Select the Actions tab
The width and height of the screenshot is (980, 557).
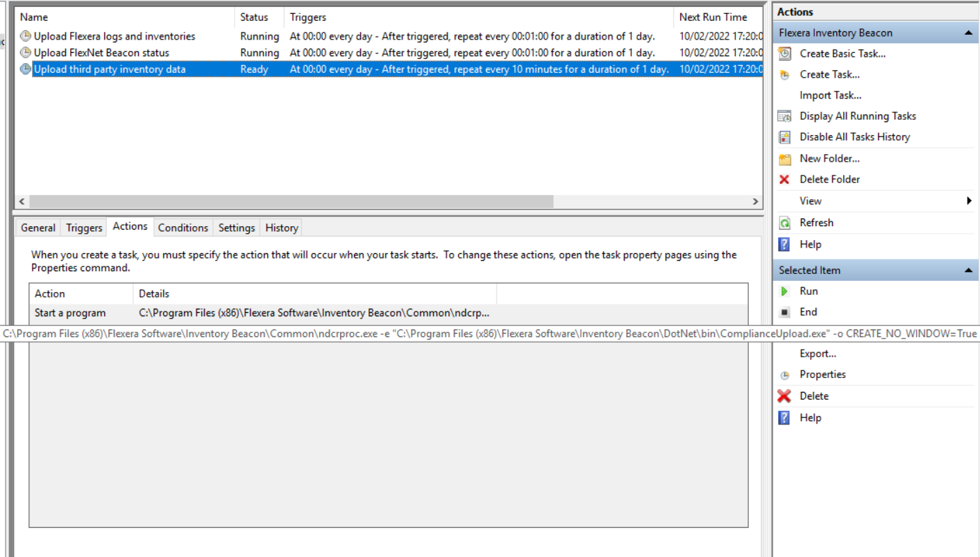(x=130, y=226)
